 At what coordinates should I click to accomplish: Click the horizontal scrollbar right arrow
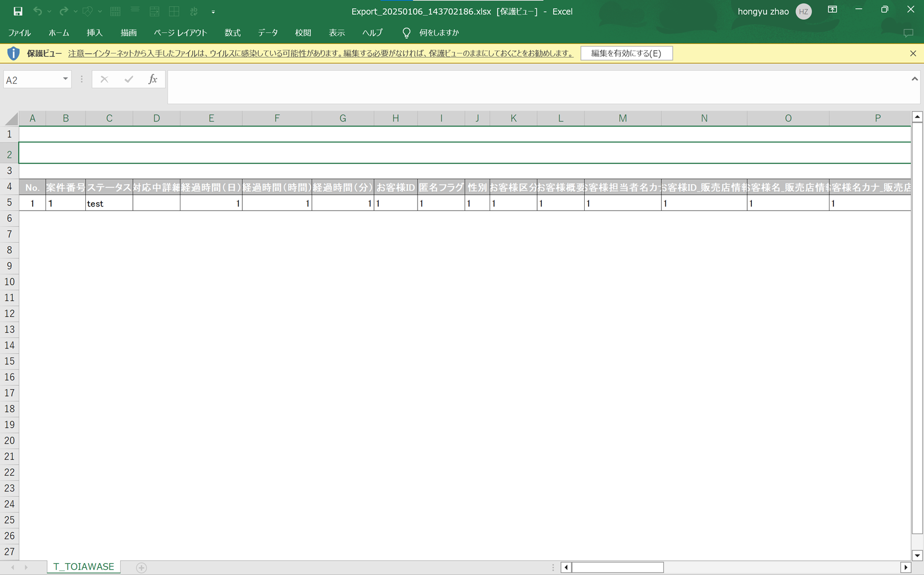point(906,567)
